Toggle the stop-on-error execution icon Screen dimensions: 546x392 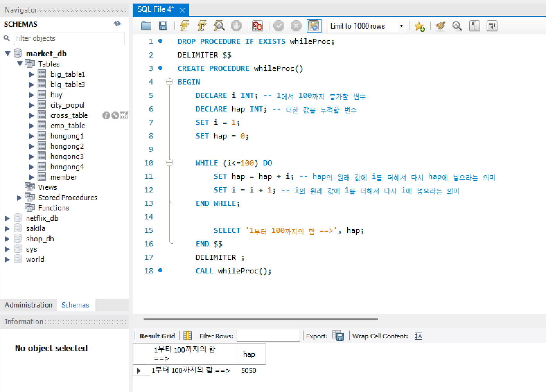pyautogui.click(x=258, y=26)
